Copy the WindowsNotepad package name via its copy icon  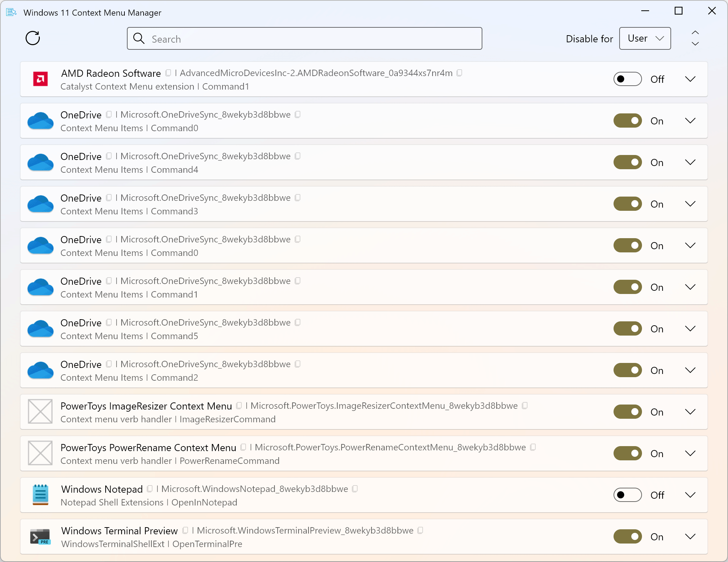tap(355, 489)
